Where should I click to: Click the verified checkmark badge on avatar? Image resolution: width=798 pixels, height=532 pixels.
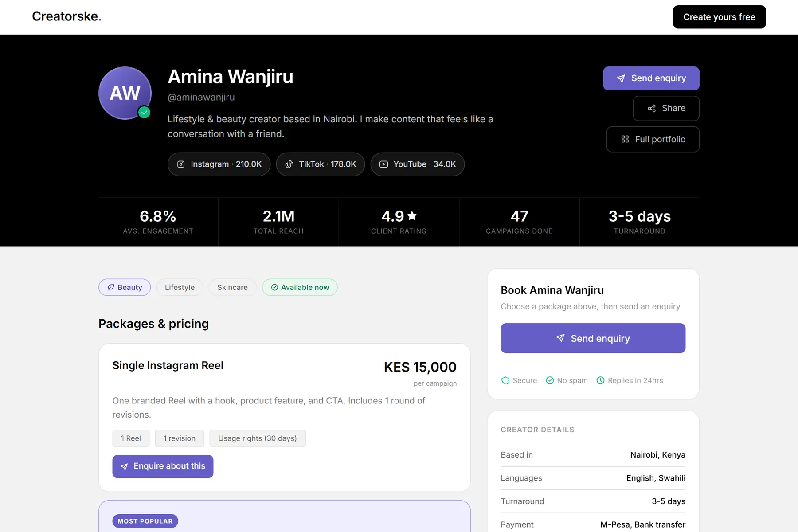tap(144, 112)
